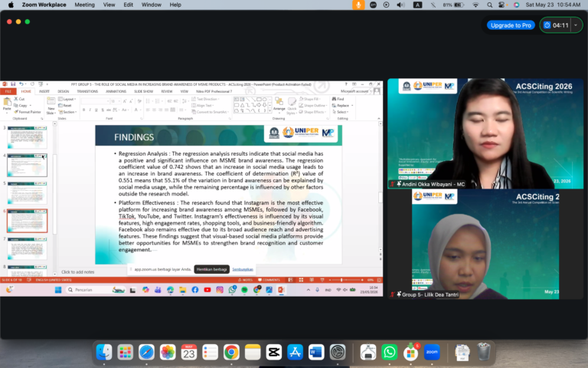Open the Select dropdown in Editing group
Screen dimensions: 588x368
point(340,112)
